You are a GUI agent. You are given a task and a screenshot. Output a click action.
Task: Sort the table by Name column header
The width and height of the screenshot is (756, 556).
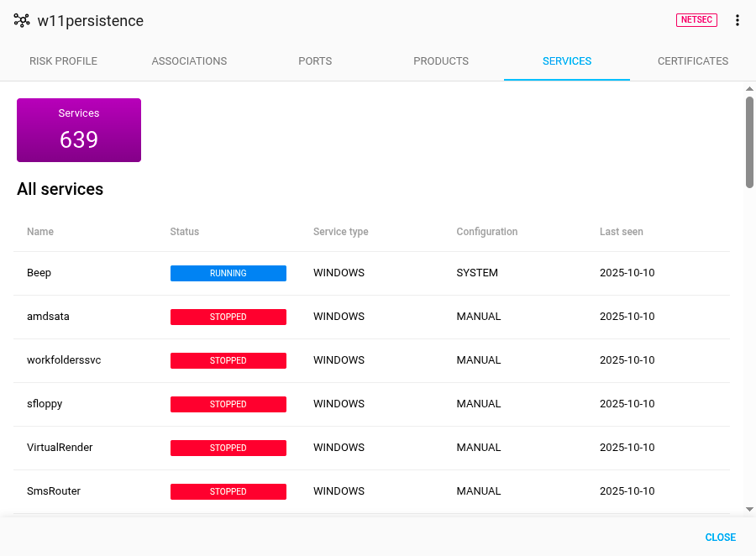pyautogui.click(x=40, y=232)
